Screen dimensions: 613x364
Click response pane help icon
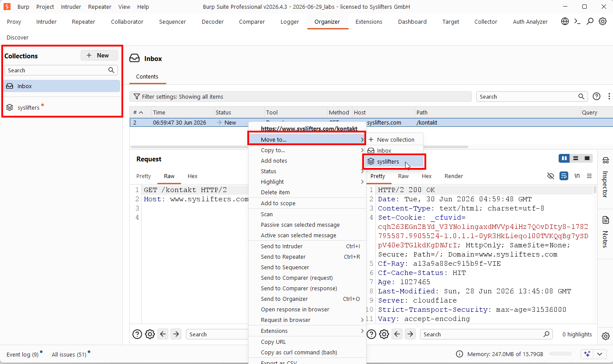pyautogui.click(x=371, y=334)
